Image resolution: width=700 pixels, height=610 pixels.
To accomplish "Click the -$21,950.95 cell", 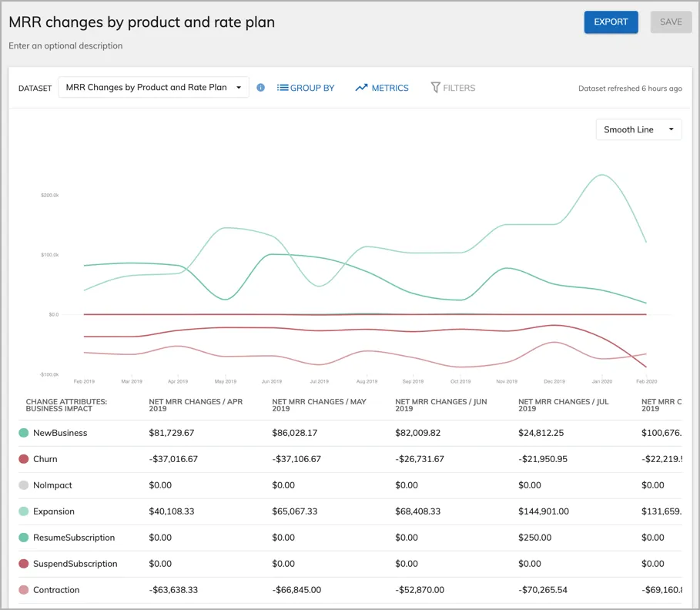I will (x=543, y=459).
